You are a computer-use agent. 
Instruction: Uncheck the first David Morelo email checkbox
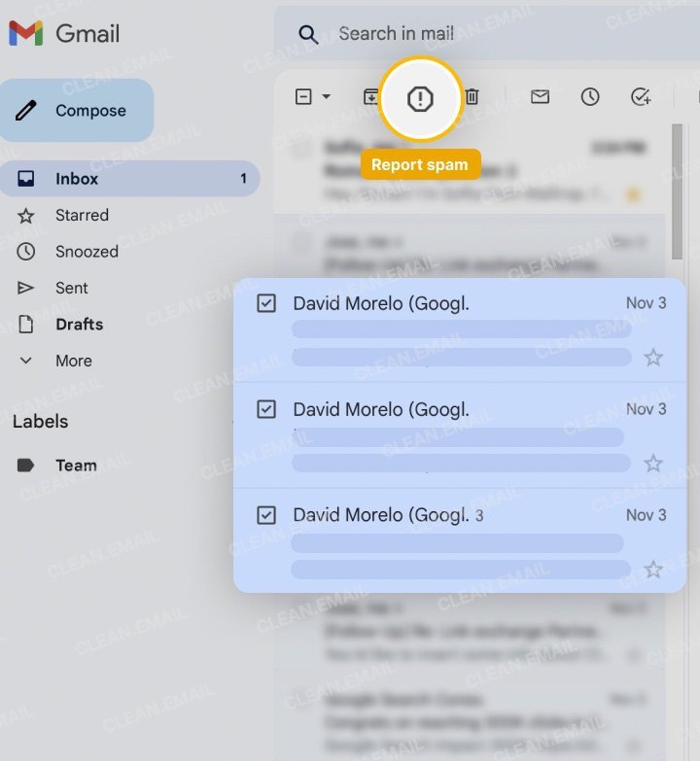point(266,303)
